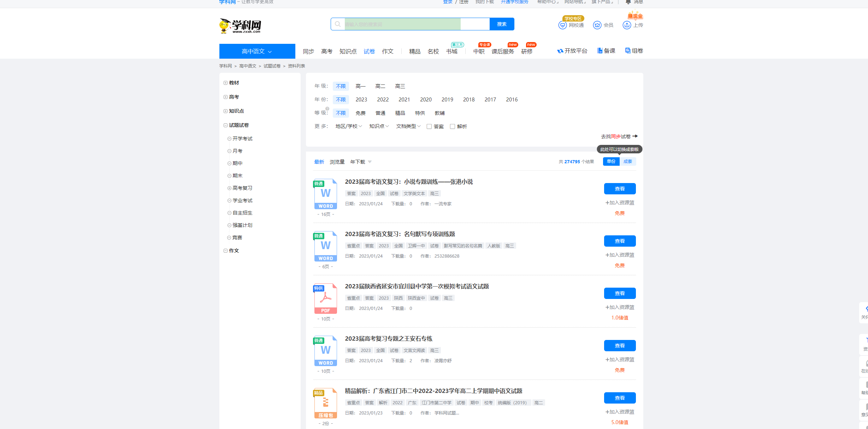Viewport: 868px width, 429px height.
Task: Open 开放平台 link icon
Action: [x=560, y=51]
